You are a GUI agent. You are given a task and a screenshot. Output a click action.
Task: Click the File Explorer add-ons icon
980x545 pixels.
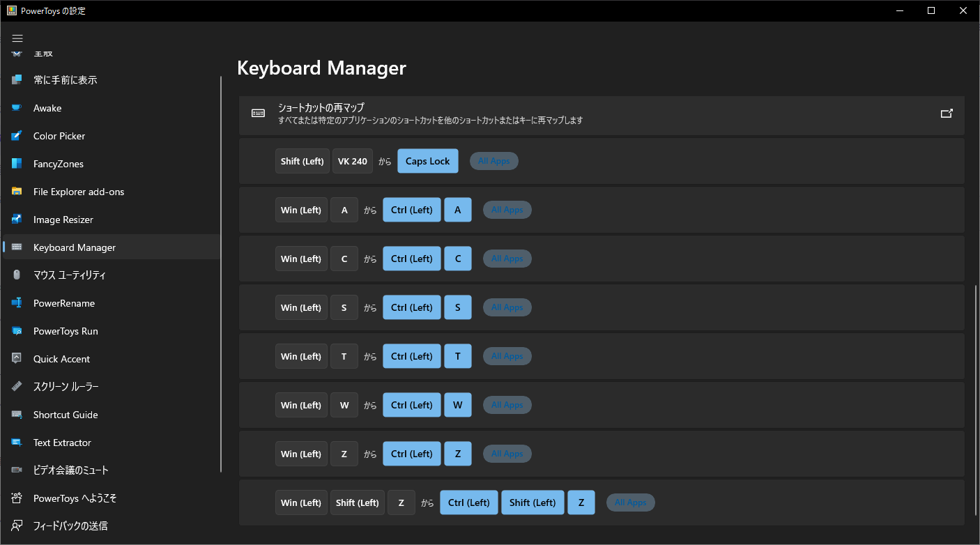[17, 192]
